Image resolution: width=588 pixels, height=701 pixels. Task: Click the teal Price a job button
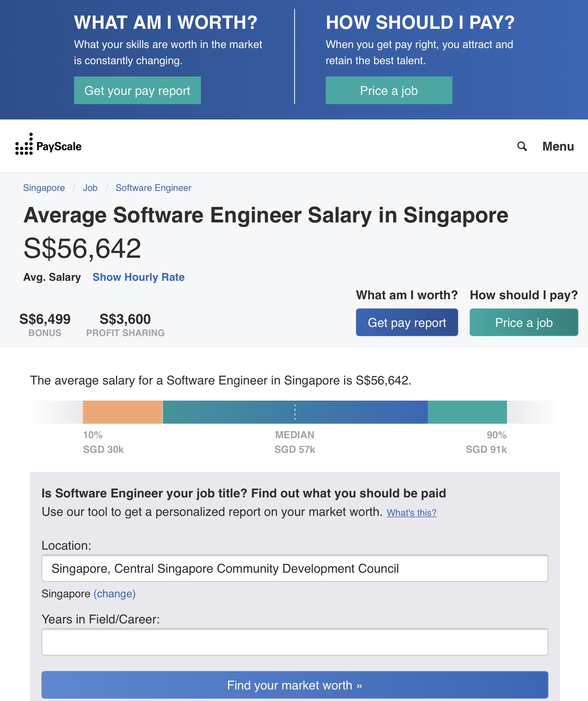[523, 323]
